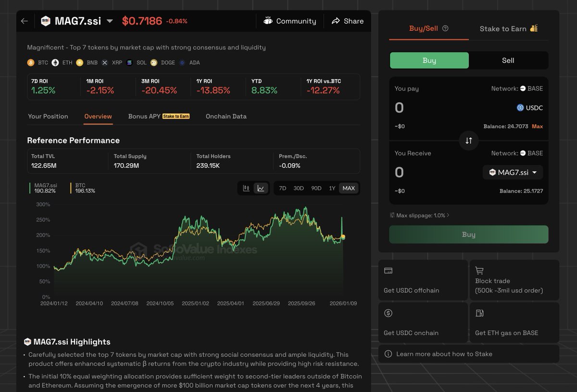
Task: Click the MAG7.ssi Highlights cube icon
Action: [28, 342]
